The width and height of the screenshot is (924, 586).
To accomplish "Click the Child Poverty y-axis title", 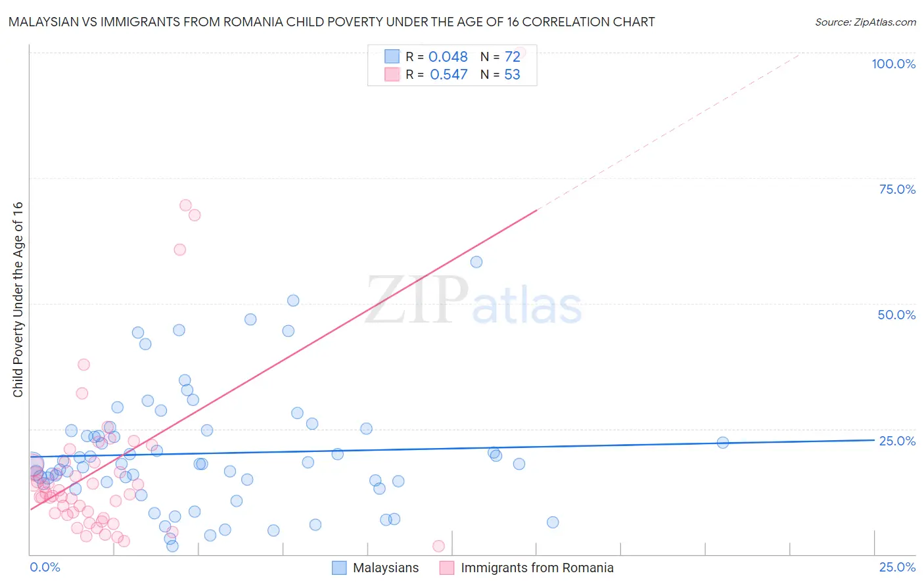I will tap(18, 300).
